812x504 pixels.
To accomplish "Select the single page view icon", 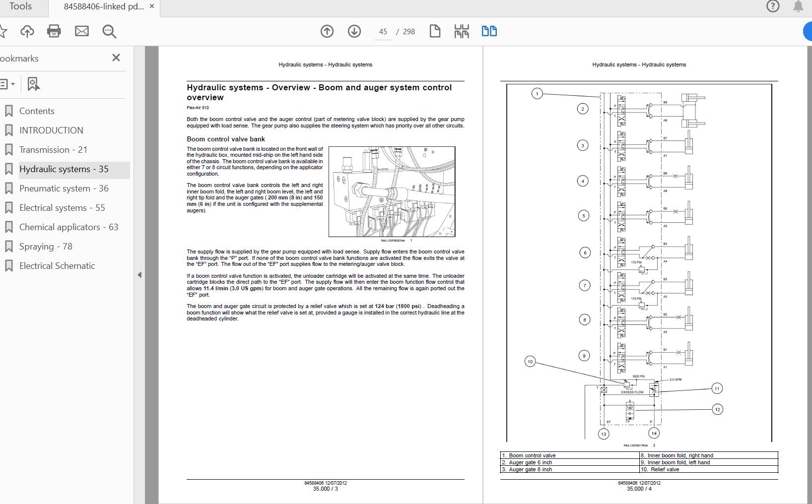I will 435,31.
